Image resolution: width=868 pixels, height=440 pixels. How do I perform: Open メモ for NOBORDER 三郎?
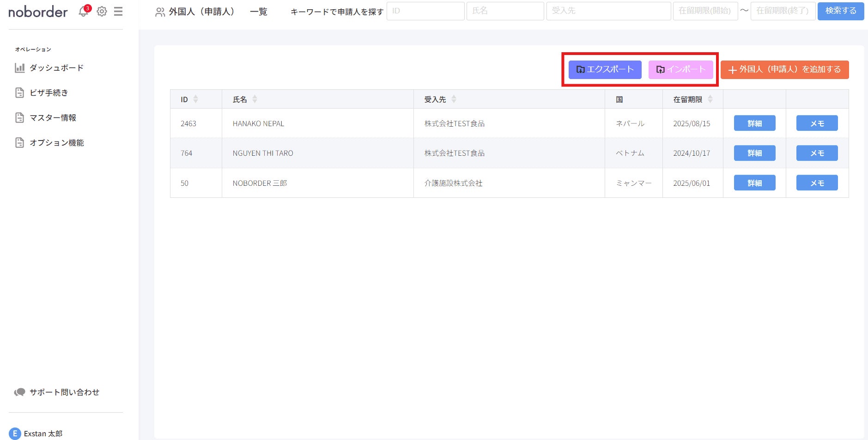pyautogui.click(x=817, y=183)
